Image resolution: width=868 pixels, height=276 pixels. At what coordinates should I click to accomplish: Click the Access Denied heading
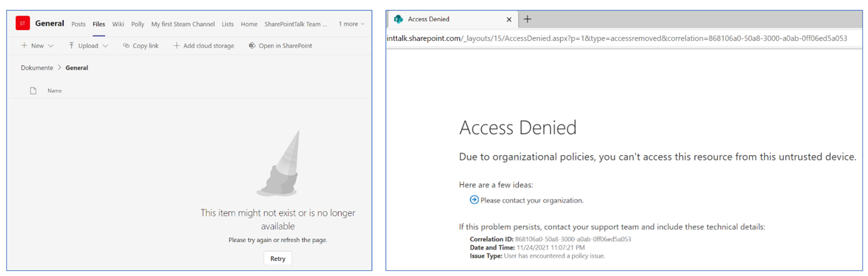point(518,128)
